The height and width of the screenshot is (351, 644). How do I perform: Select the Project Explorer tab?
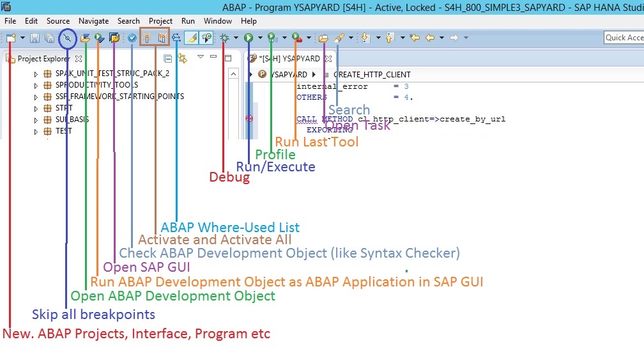43,59
